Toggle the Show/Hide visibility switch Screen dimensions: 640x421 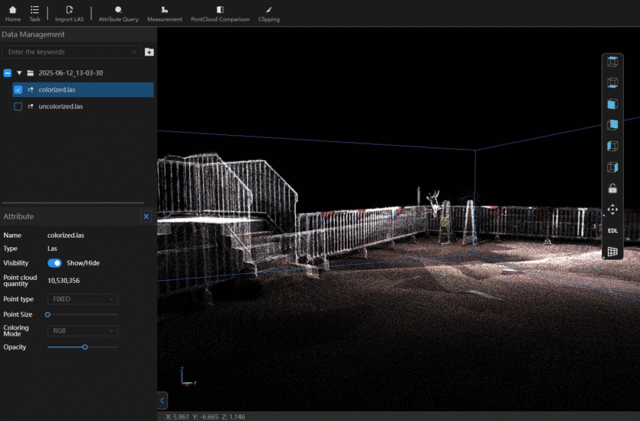pyautogui.click(x=55, y=263)
